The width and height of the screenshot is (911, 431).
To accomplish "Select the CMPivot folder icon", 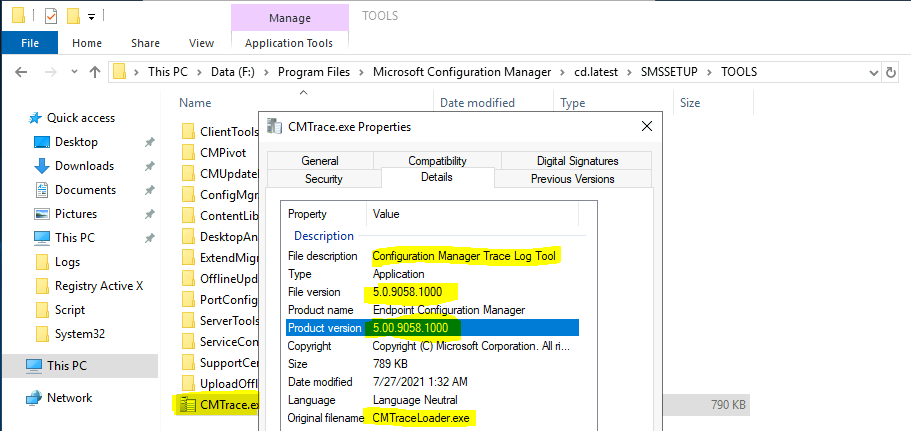I will pos(188,153).
